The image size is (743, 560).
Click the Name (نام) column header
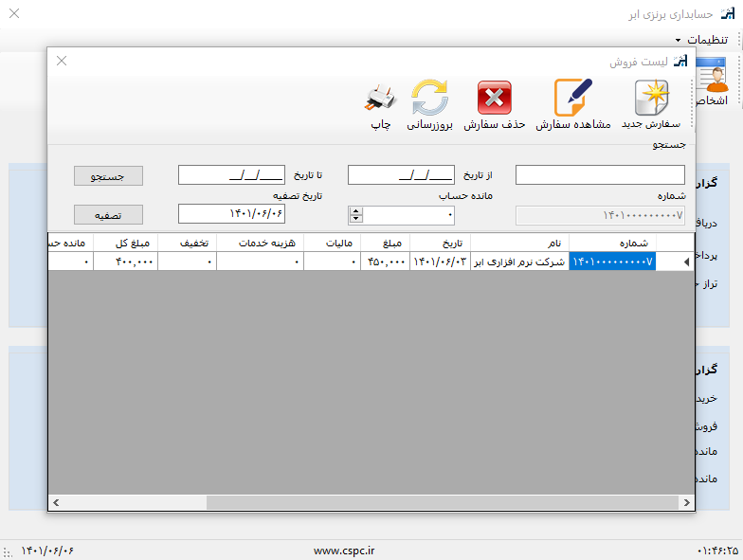point(518,243)
